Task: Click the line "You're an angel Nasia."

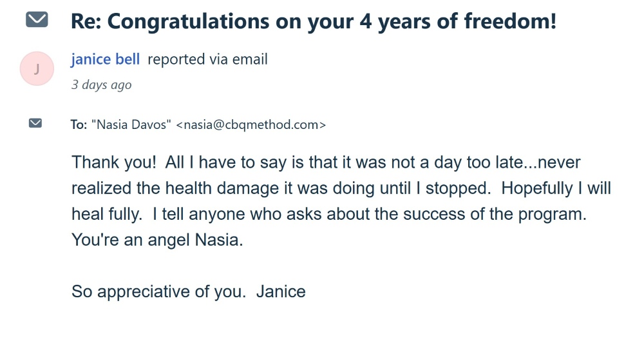Action: click(x=158, y=239)
